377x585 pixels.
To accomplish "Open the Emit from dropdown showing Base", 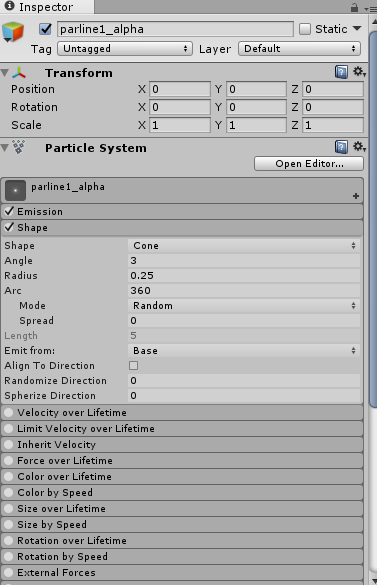I will [x=244, y=351].
